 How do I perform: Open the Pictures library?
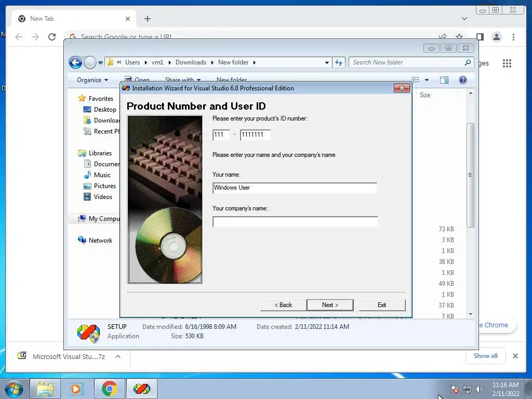pos(100,186)
